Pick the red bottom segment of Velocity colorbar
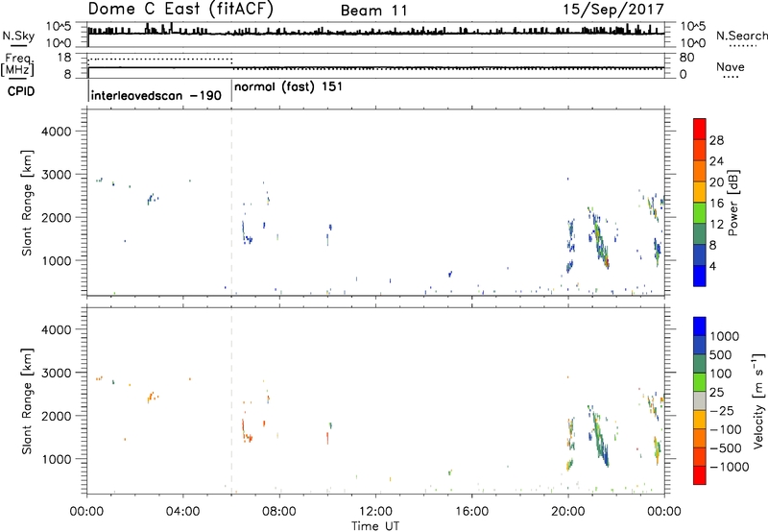Viewport: 768px width, 532px height. 700,475
